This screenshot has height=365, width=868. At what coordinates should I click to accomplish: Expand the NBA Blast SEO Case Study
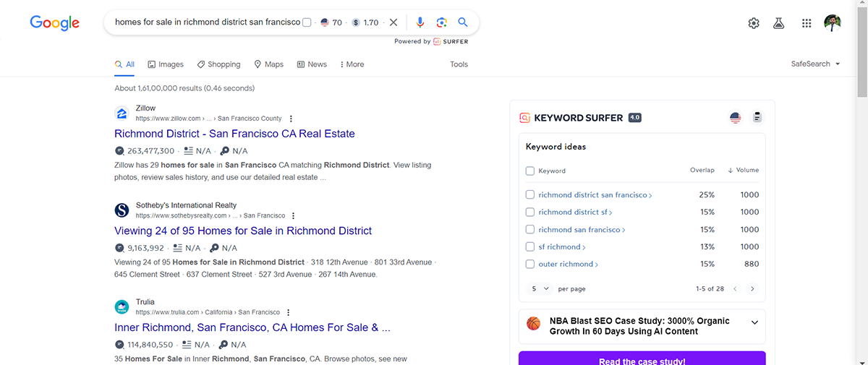(x=754, y=322)
